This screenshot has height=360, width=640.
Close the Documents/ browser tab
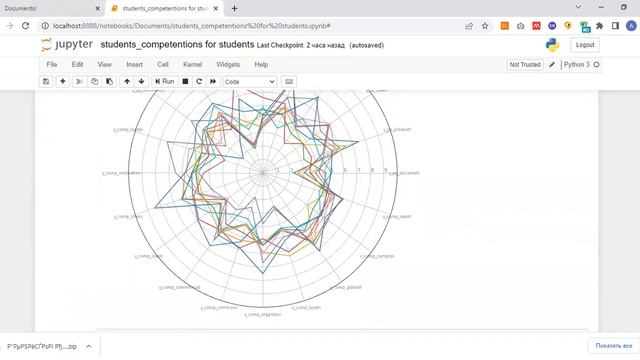98,8
